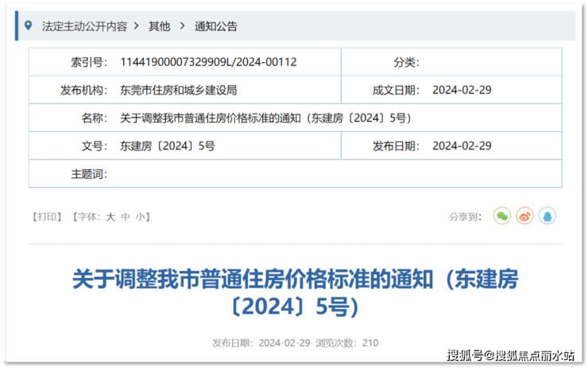Set font size to 大 (large)
This screenshot has width=588, height=368.
click(x=111, y=216)
